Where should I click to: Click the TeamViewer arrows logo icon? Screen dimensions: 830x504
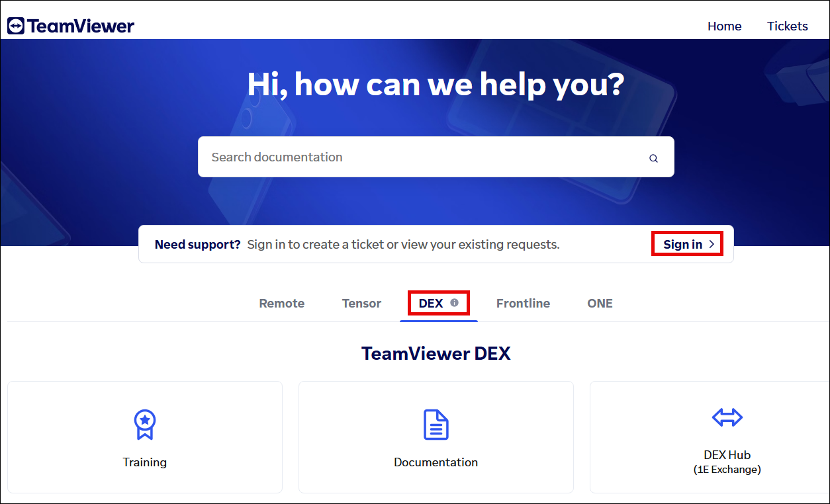tap(16, 26)
